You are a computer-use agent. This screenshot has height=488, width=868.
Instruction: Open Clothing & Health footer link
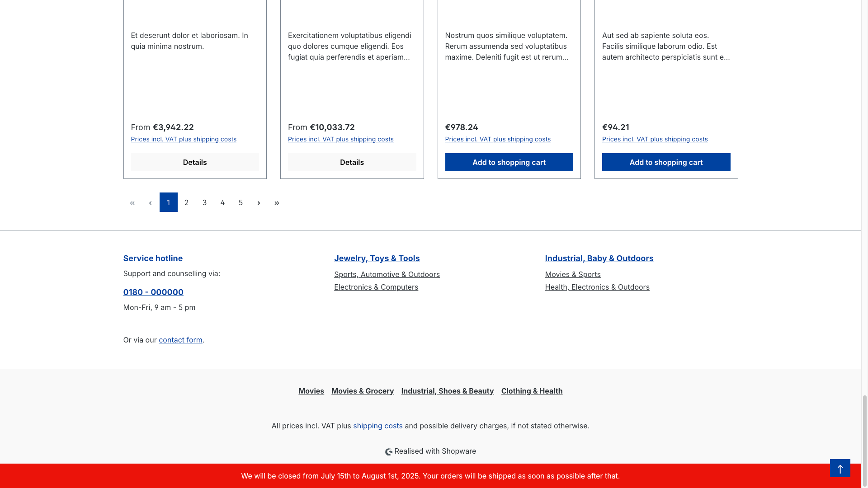click(x=532, y=391)
